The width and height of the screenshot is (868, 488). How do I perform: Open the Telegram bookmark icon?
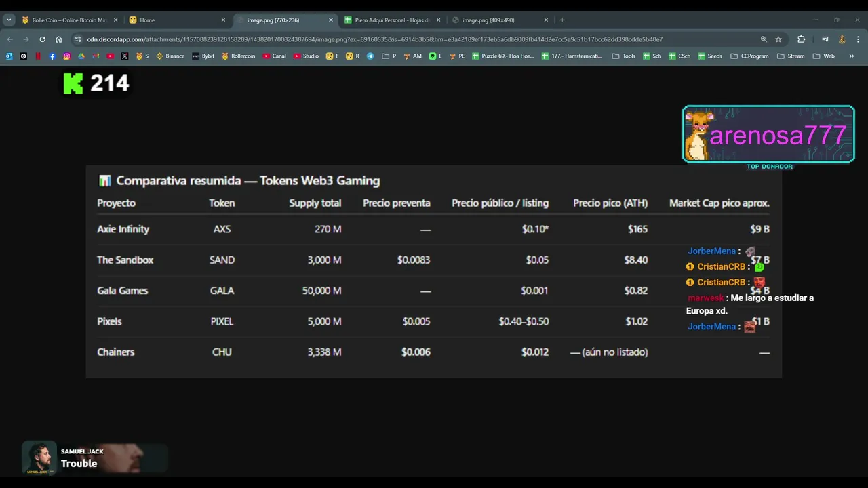pos(370,56)
